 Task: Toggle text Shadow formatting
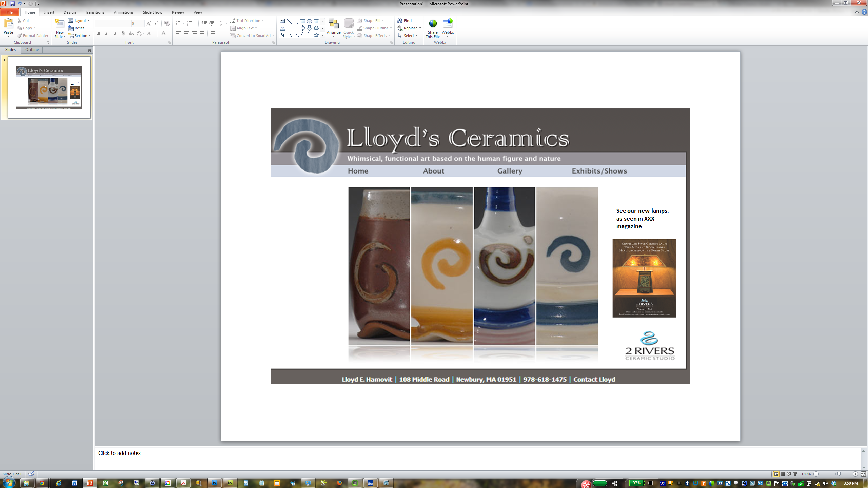click(123, 33)
